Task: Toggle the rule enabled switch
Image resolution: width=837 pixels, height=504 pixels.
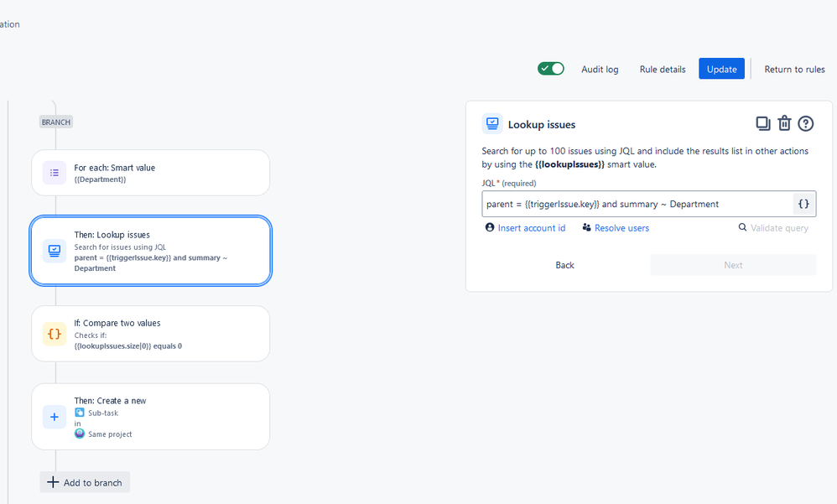Action: [x=551, y=69]
